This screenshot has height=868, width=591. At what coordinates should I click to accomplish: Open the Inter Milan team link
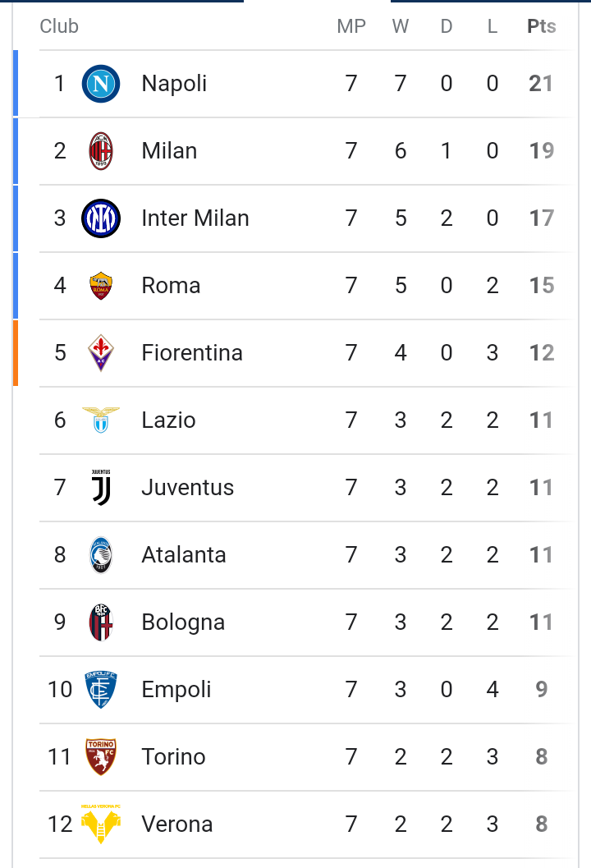click(x=195, y=218)
